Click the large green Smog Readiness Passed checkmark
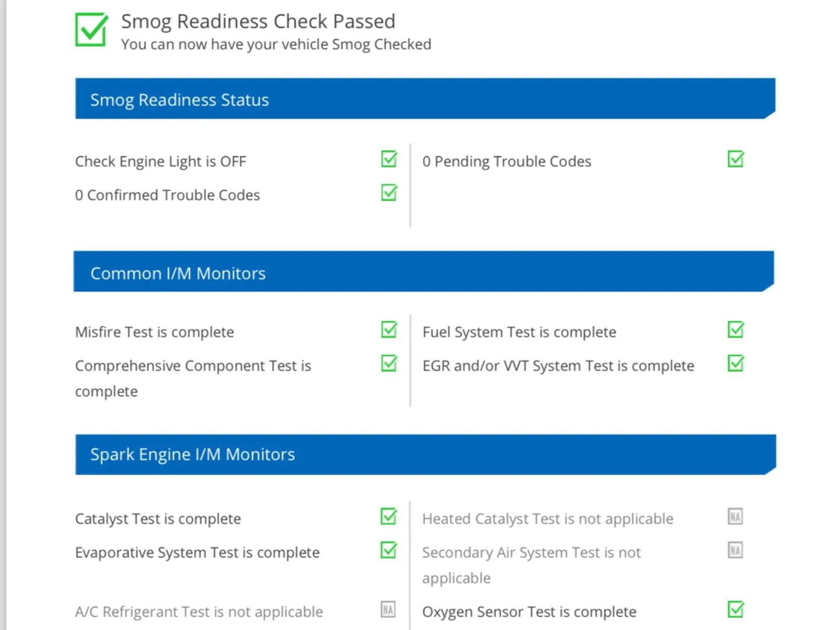The height and width of the screenshot is (630, 840). point(91,30)
